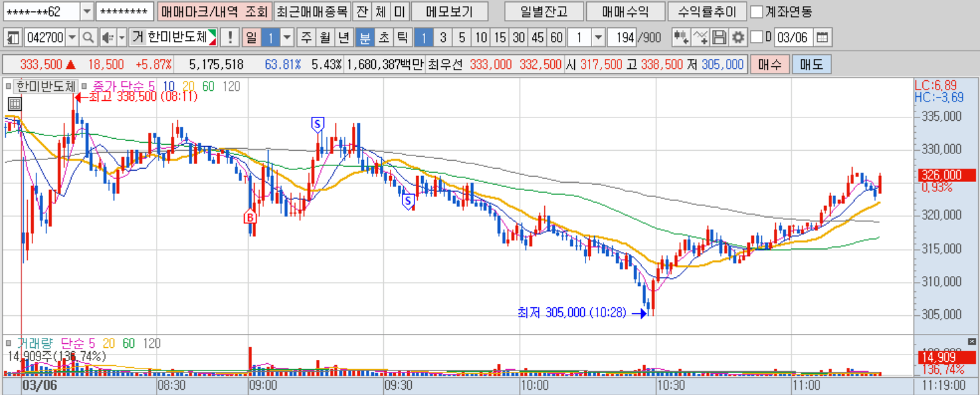
Task: Select the 10-minute interval button
Action: 481,37
